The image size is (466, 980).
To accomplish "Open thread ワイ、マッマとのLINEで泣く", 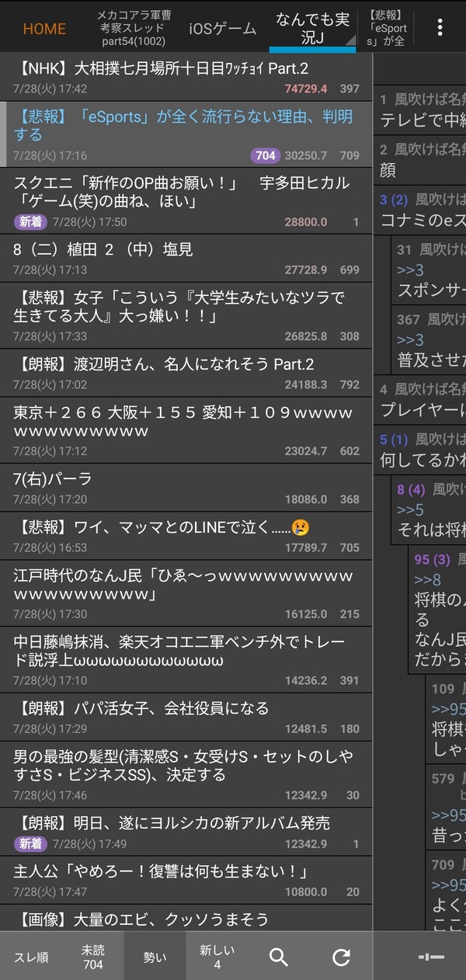I will [186, 536].
